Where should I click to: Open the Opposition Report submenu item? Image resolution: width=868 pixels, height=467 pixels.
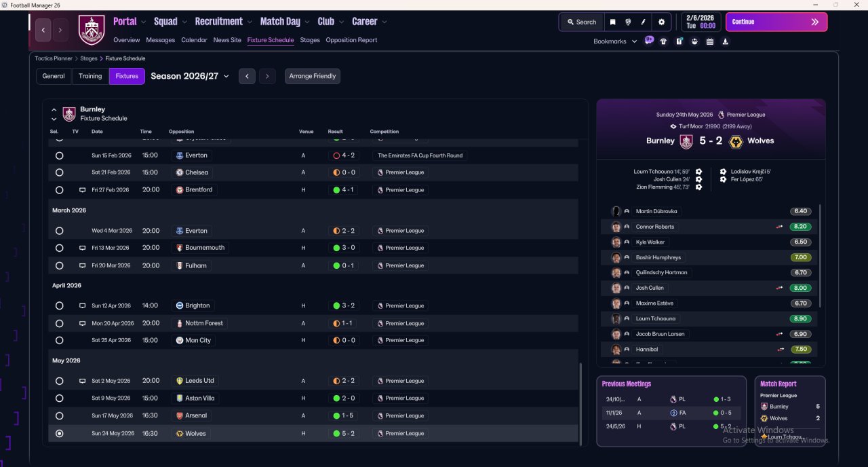(x=351, y=40)
